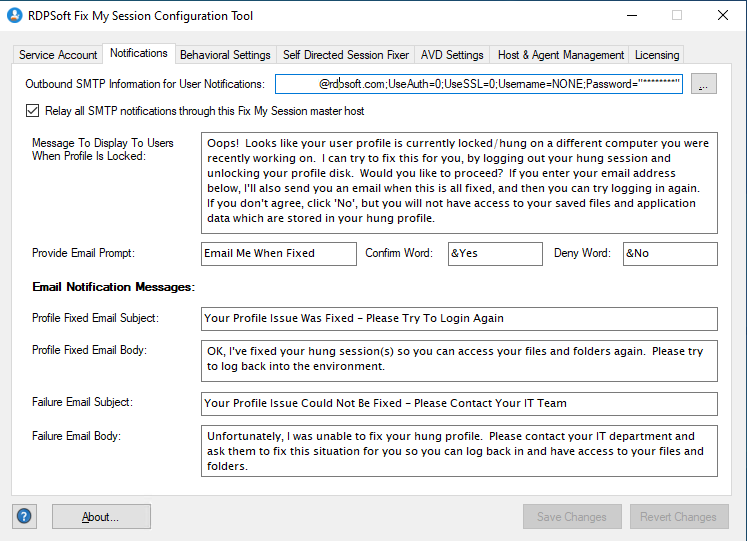Click the Provide Email Prompt field
Image resolution: width=747 pixels, height=541 pixels.
click(x=278, y=254)
